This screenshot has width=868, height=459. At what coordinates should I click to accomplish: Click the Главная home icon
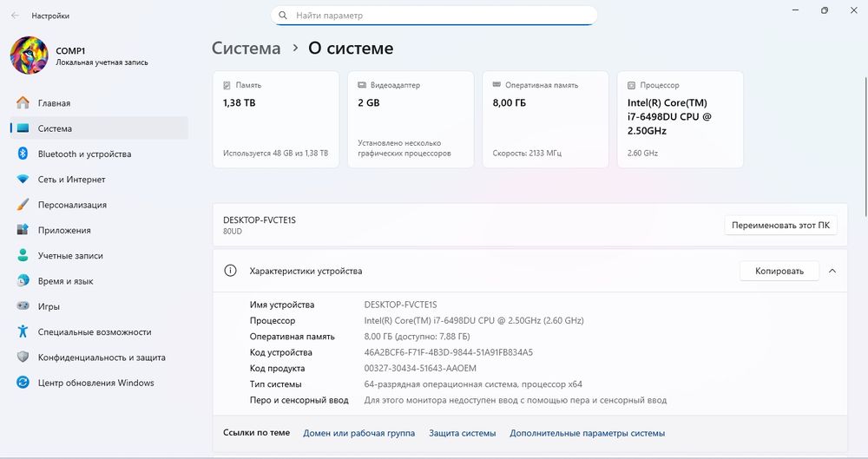pyautogui.click(x=23, y=102)
